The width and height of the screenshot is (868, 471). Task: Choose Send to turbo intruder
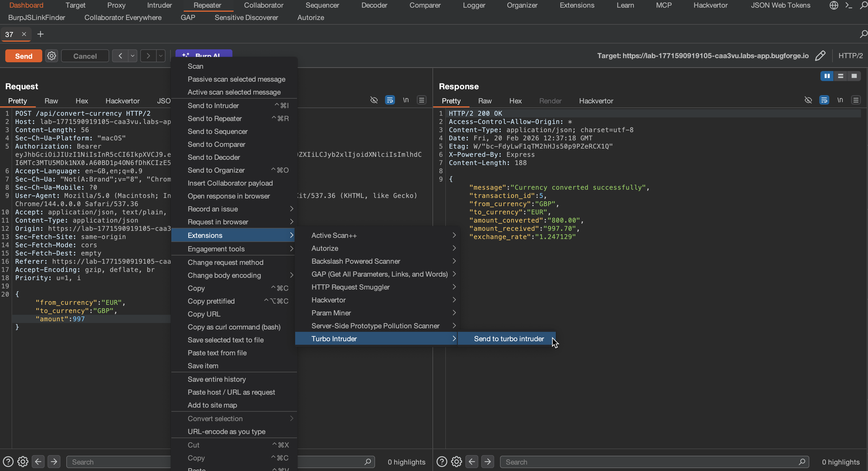tap(509, 339)
